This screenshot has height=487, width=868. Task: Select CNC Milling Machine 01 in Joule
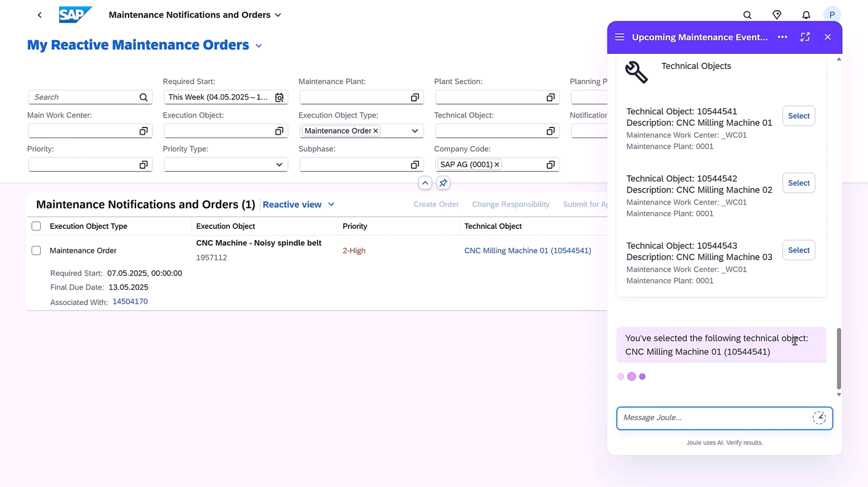tap(799, 116)
